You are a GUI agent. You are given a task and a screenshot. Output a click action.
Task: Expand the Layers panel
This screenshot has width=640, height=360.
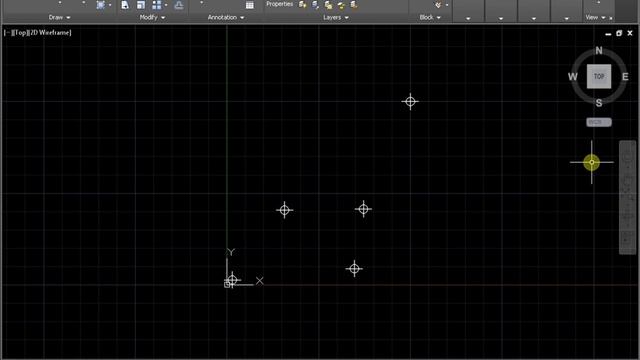(336, 17)
